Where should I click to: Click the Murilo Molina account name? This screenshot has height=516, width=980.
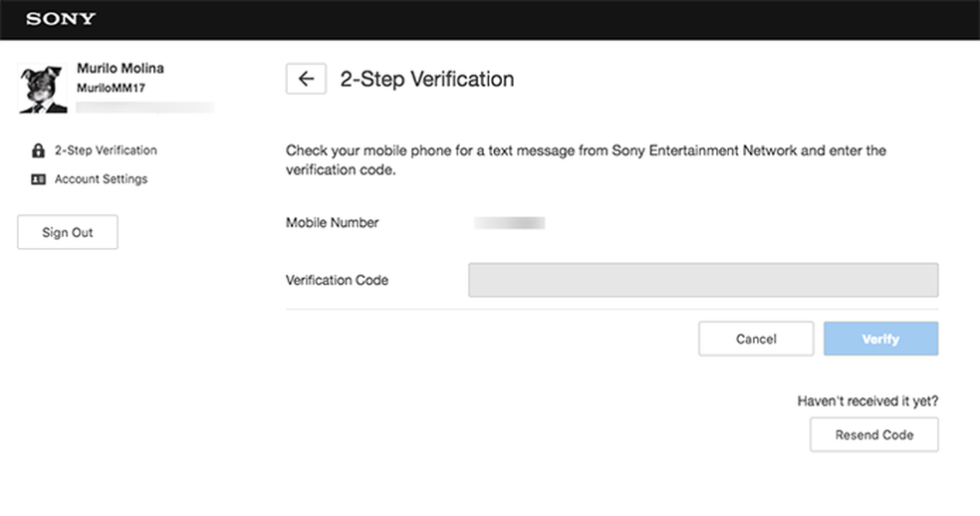click(121, 69)
